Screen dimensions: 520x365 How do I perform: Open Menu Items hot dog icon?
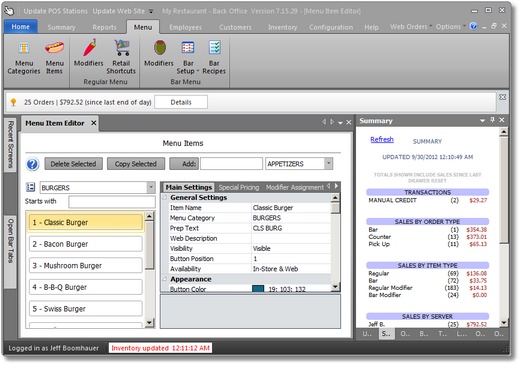pos(54,58)
